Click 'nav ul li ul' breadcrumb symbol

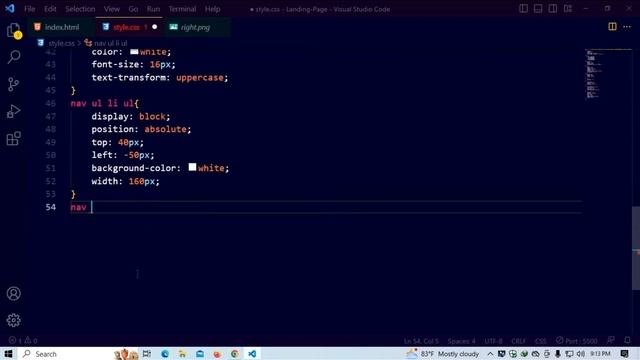[x=111, y=43]
